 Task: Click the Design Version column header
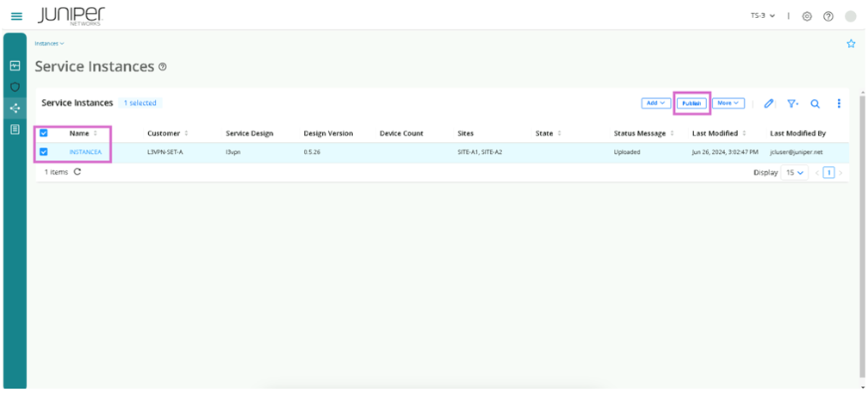click(328, 133)
